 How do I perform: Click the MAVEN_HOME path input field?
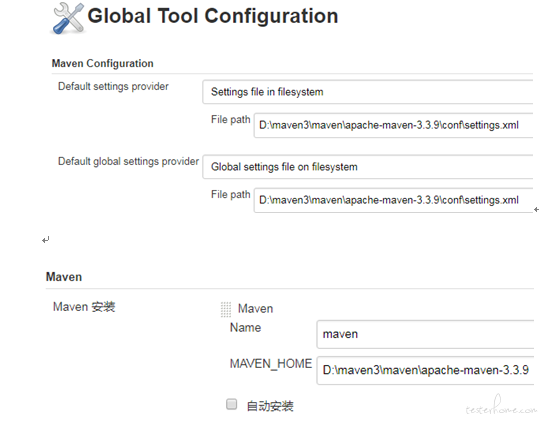point(425,370)
